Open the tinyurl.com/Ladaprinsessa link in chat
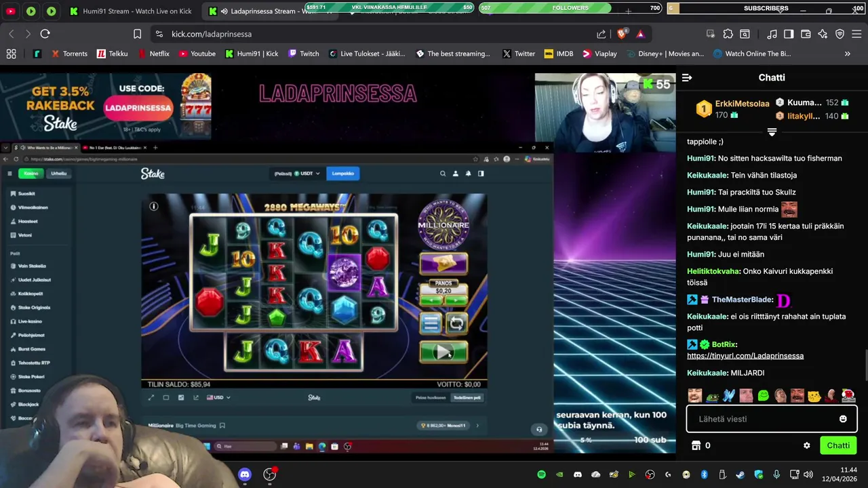The image size is (868, 488). (x=745, y=356)
